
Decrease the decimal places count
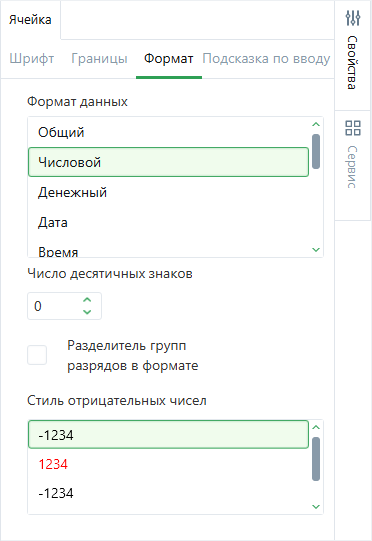pyautogui.click(x=87, y=312)
